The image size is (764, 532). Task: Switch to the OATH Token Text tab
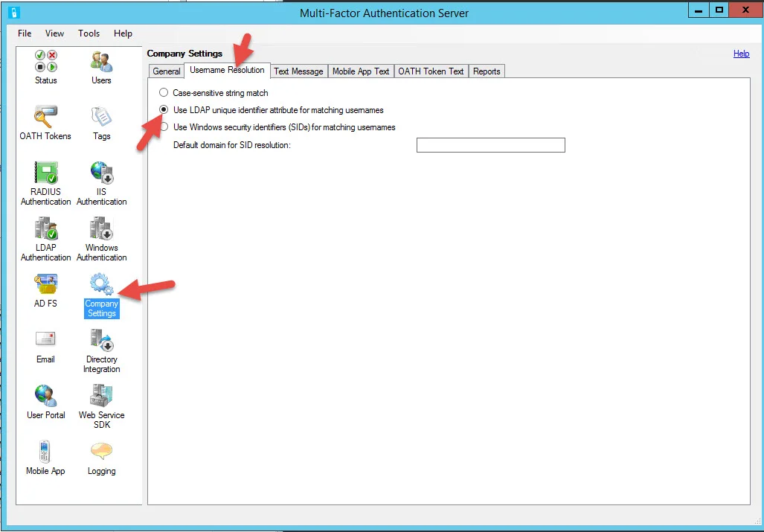tap(431, 71)
